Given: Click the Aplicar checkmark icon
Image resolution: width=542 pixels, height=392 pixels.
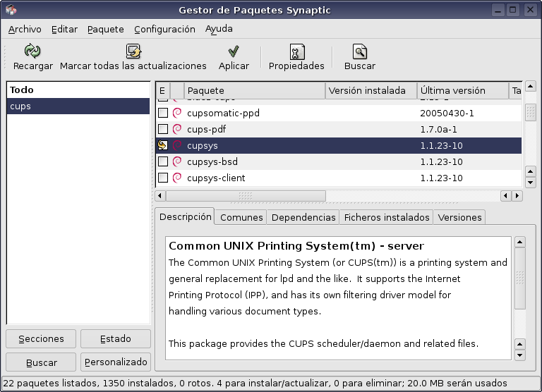Looking at the screenshot, I should (234, 51).
